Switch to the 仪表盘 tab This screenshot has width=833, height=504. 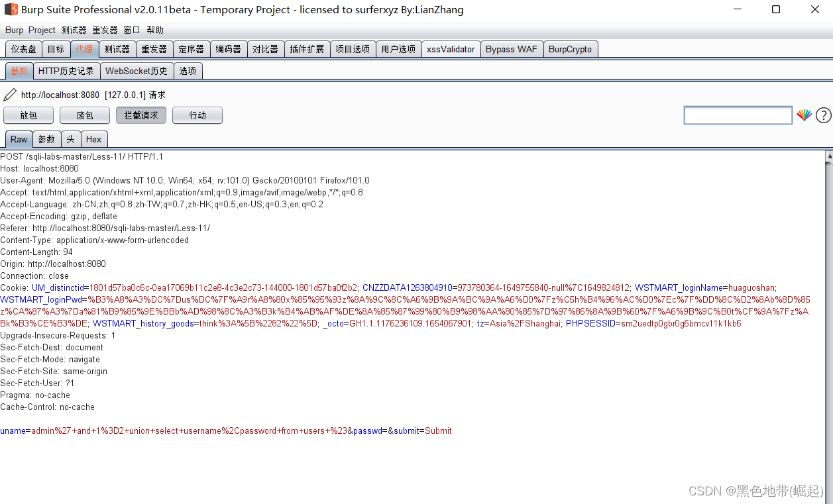(24, 49)
